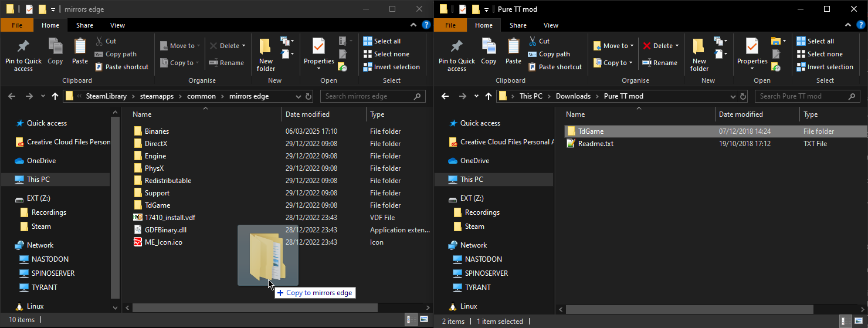Click Select all in Pure TT mod window

[815, 41]
